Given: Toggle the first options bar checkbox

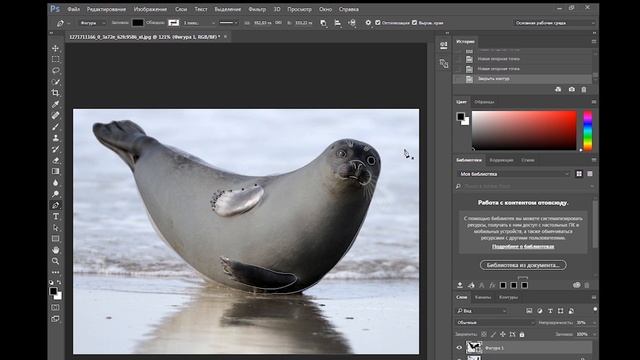Looking at the screenshot, I should click(x=378, y=23).
